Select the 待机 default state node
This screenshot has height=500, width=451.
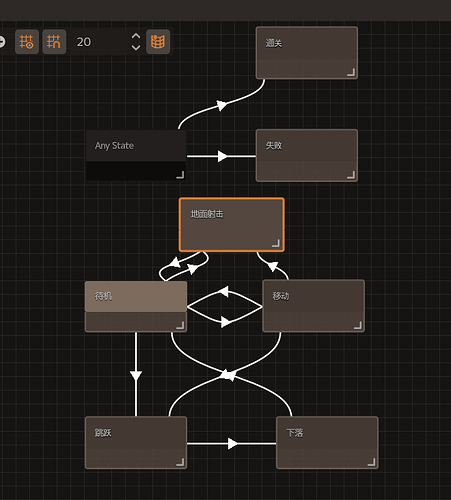pos(136,306)
